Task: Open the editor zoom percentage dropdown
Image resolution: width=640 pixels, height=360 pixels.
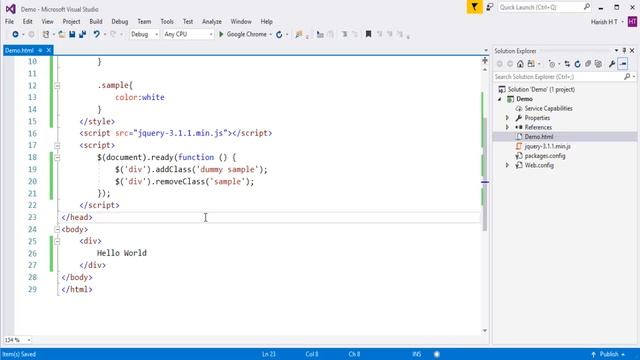Action: (29, 340)
